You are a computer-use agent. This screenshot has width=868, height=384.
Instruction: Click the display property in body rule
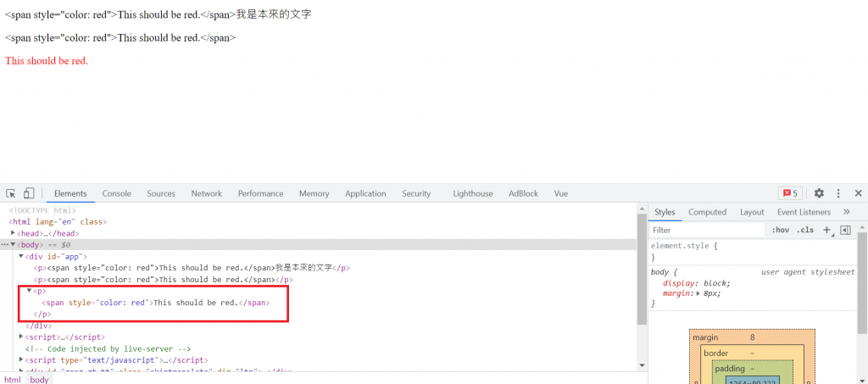(x=677, y=283)
